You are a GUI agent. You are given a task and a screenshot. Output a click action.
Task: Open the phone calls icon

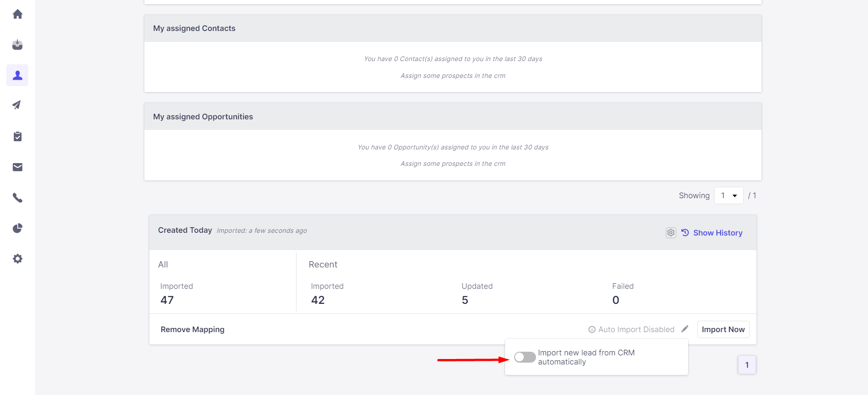17,198
